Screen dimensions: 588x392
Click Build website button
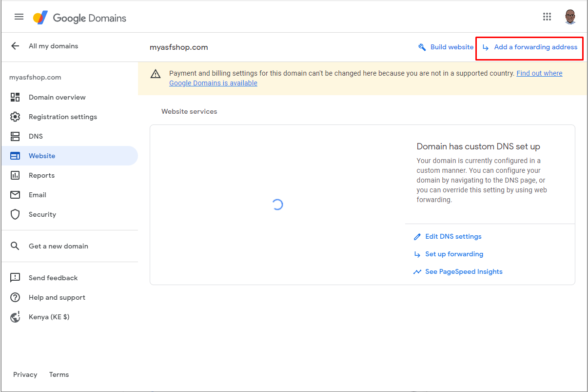(x=446, y=47)
